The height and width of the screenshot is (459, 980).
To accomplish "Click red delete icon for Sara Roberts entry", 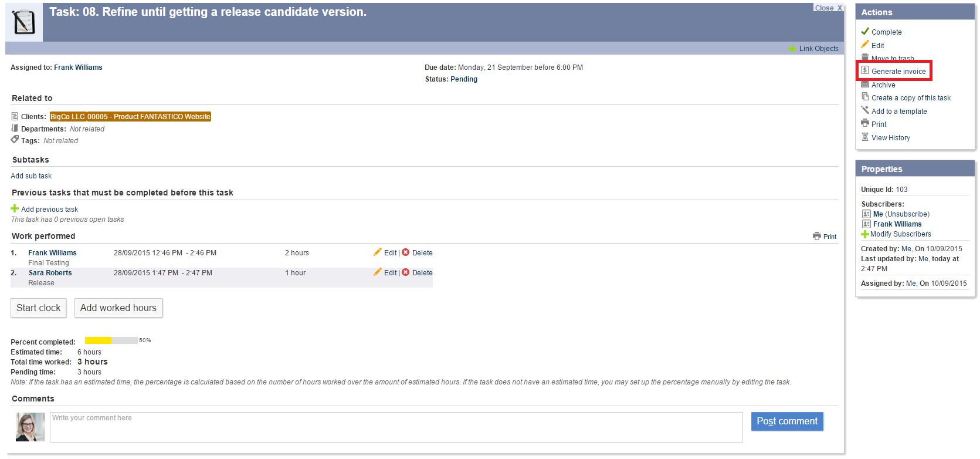I will click(x=405, y=272).
